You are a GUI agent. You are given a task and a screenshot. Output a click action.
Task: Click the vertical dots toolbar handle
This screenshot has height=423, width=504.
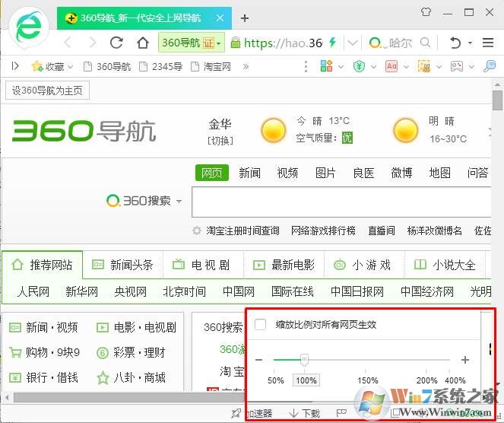click(306, 66)
